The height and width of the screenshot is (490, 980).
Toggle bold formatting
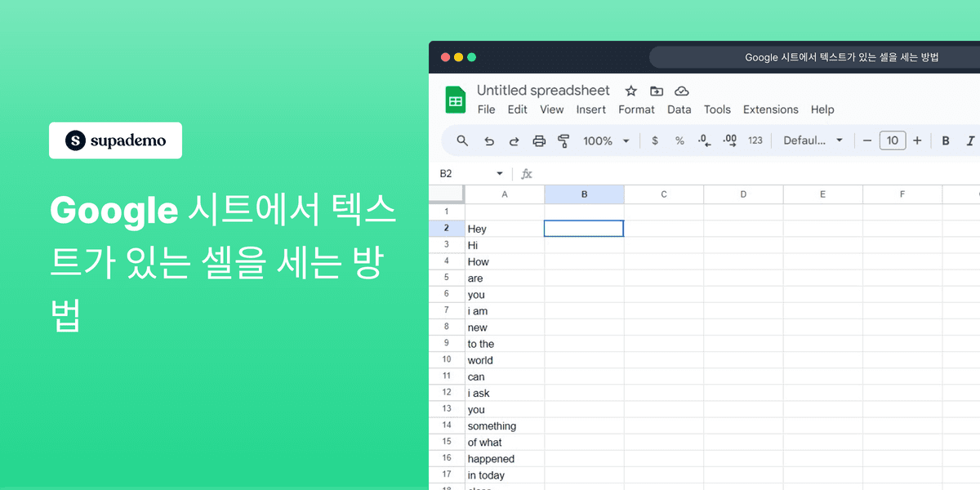[x=945, y=140]
